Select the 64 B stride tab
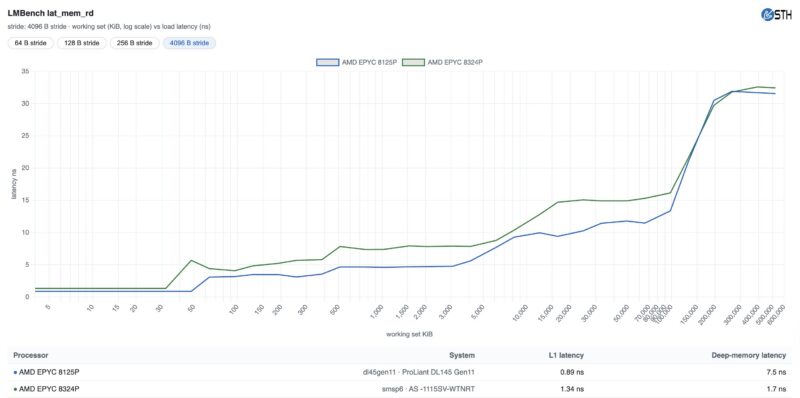The width and height of the screenshot is (800, 398). coord(31,43)
